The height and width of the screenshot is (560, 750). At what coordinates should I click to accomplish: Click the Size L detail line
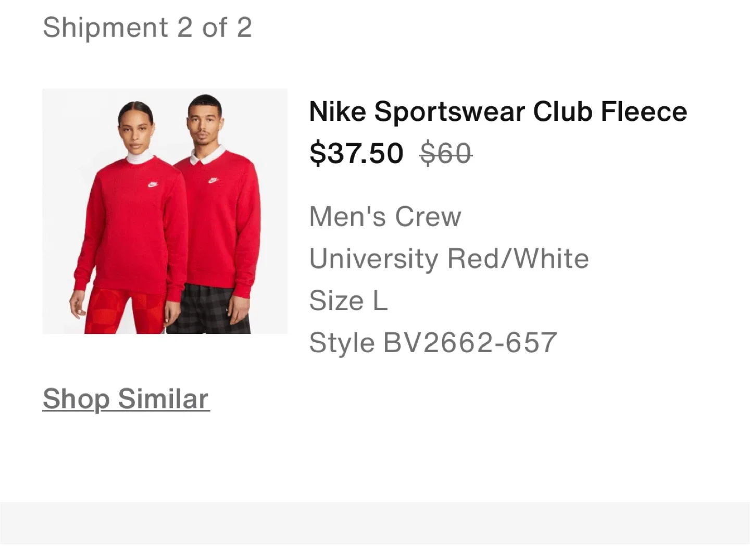click(x=348, y=300)
